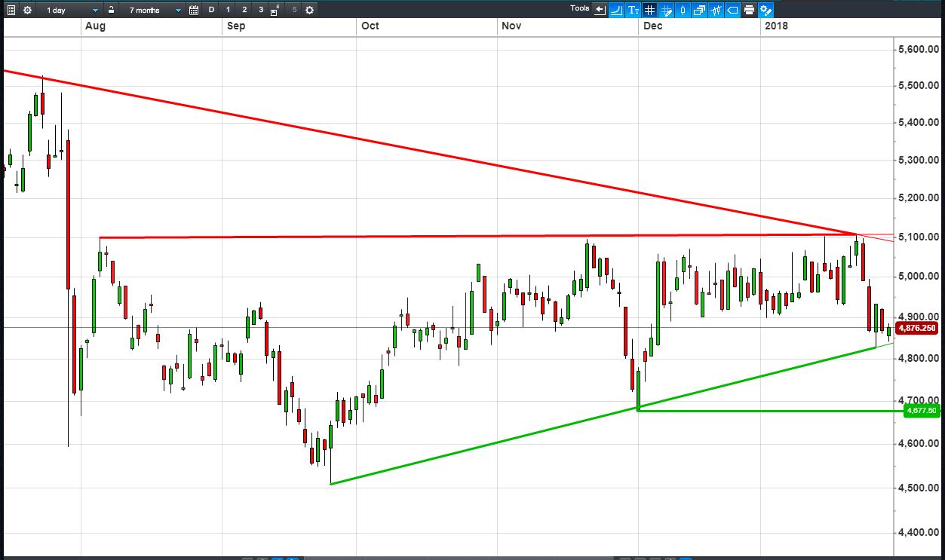The width and height of the screenshot is (945, 560).
Task: Select the D default layout button
Action: coord(211,10)
